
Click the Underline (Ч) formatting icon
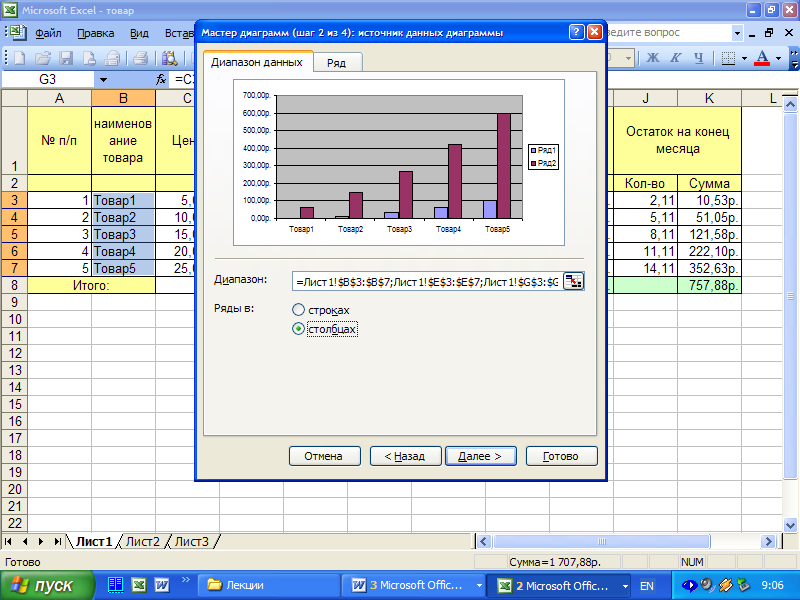point(700,58)
